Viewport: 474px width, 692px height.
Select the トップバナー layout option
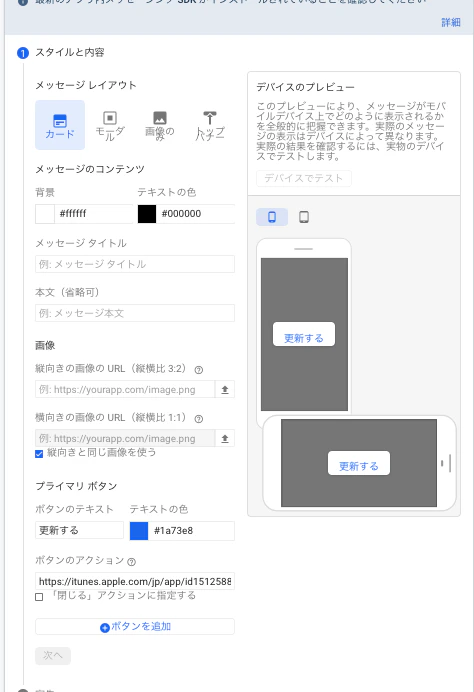coord(210,125)
